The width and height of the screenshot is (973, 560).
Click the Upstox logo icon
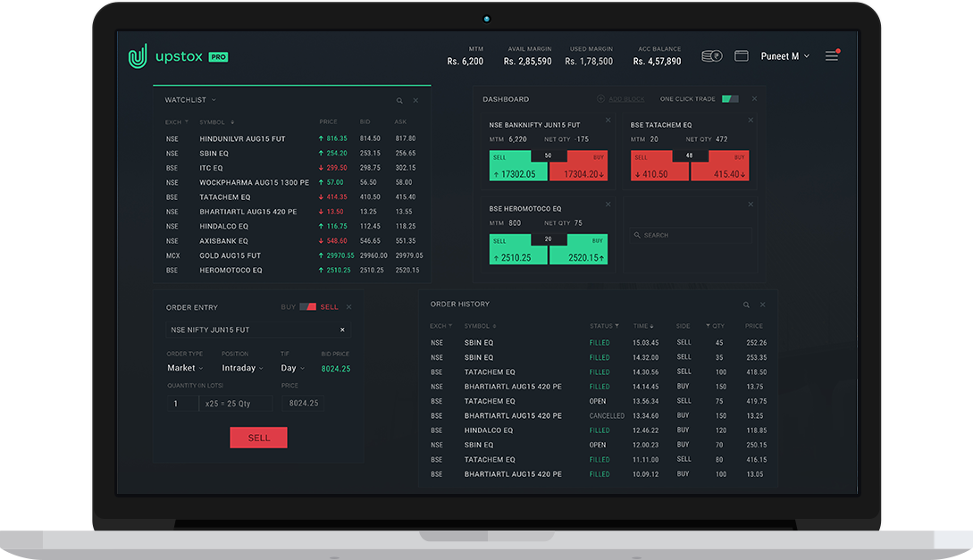pos(138,55)
